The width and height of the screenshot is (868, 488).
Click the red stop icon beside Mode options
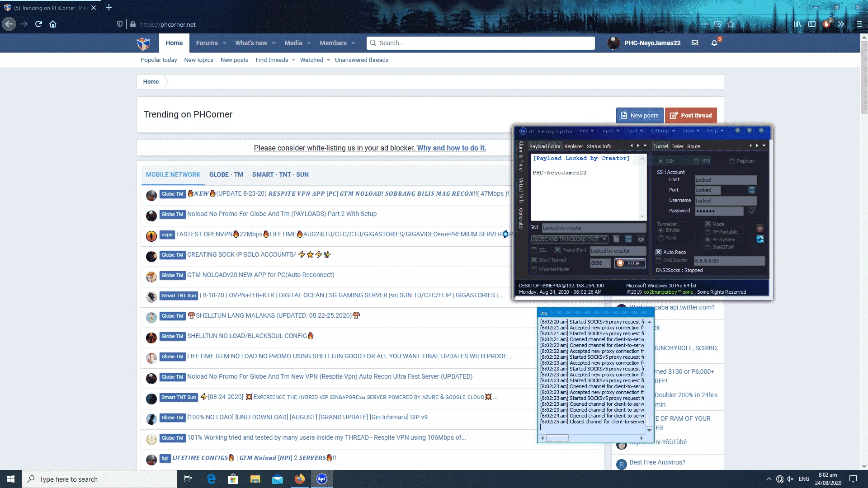click(760, 229)
